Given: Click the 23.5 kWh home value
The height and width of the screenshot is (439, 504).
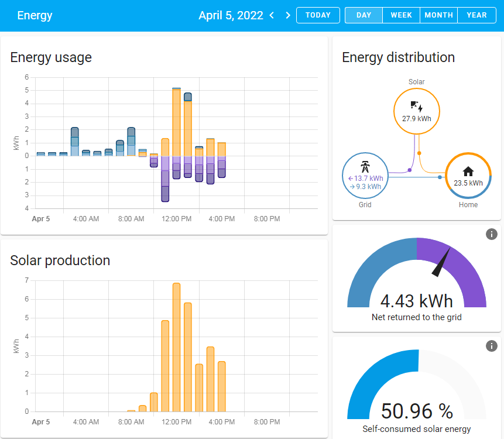Looking at the screenshot, I should (468, 183).
